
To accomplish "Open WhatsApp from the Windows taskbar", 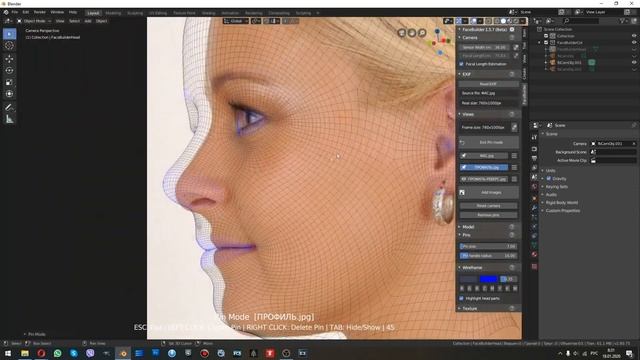I will (x=58, y=353).
